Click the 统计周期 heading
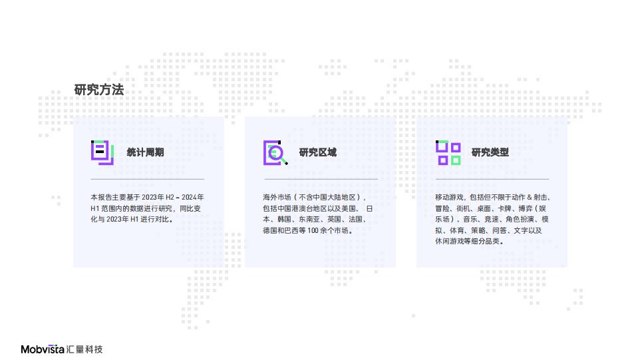This screenshot has height=362, width=644. (146, 152)
